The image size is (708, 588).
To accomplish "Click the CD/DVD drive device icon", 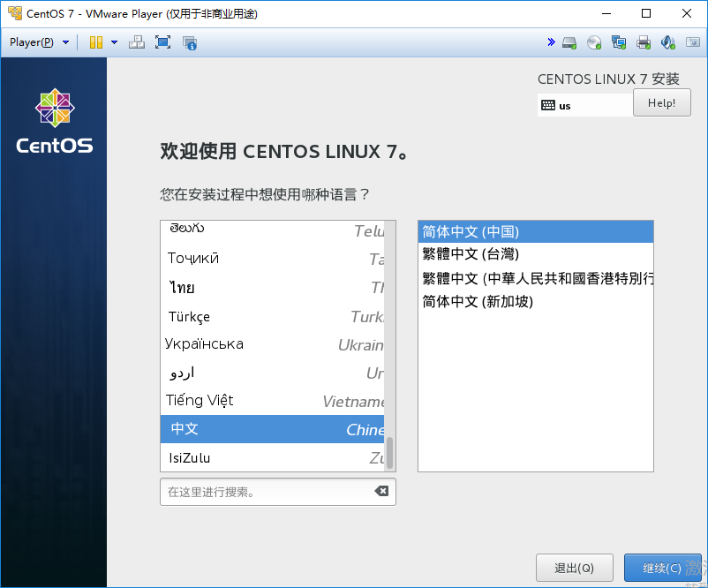I will coord(594,43).
